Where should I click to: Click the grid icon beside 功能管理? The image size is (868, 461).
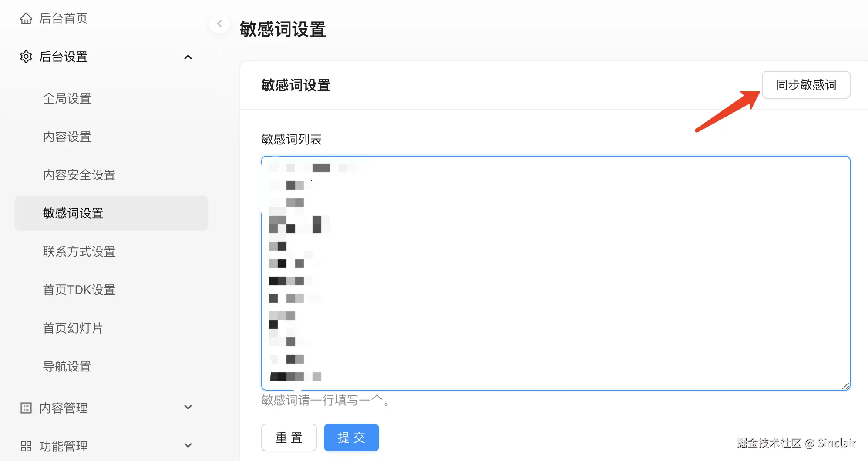[x=26, y=446]
